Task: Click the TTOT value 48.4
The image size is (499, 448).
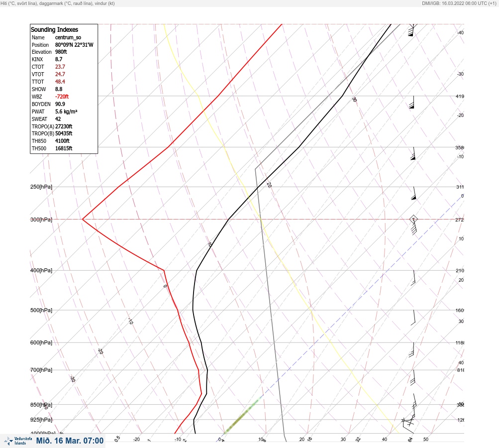Action: (x=60, y=82)
